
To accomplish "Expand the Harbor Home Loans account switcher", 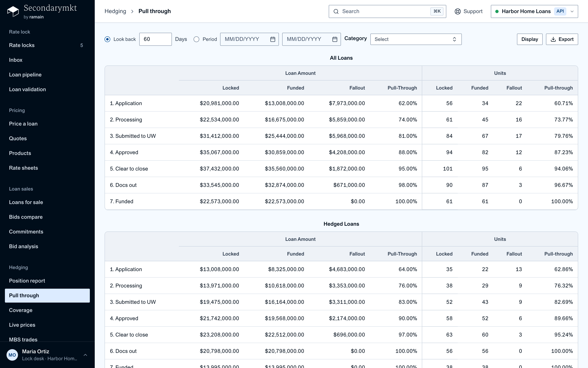I will (534, 11).
